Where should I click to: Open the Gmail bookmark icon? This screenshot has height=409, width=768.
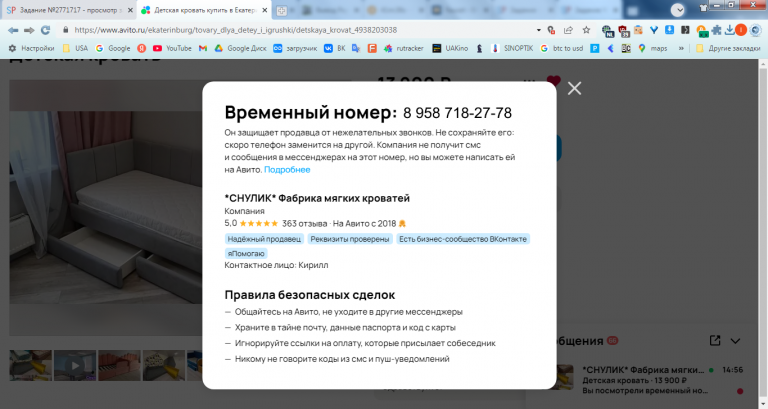coord(203,48)
